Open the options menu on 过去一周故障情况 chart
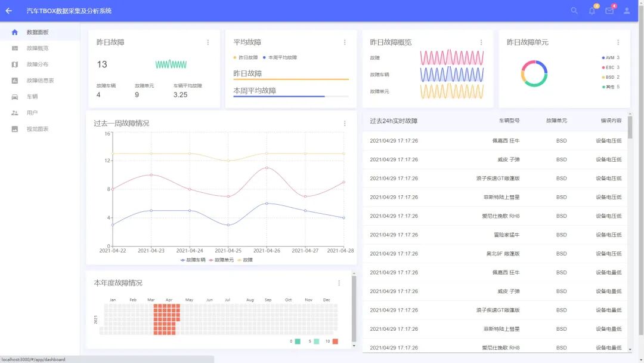The image size is (644, 363). click(x=345, y=123)
